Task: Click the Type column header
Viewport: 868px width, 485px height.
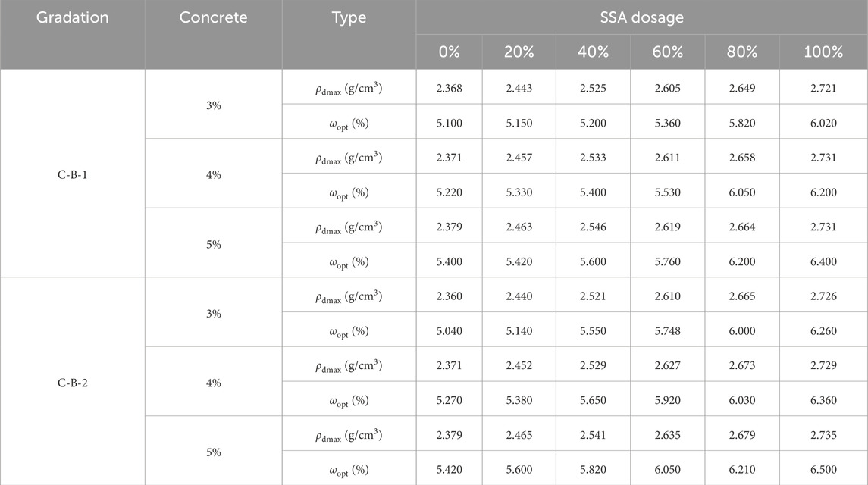Action: 349,17
